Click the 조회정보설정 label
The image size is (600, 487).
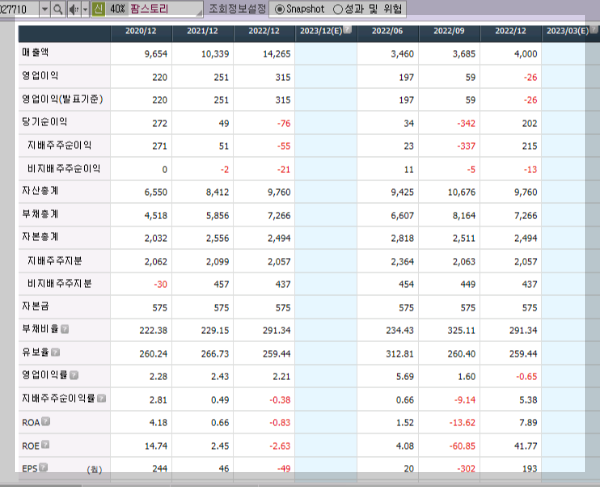[237, 9]
